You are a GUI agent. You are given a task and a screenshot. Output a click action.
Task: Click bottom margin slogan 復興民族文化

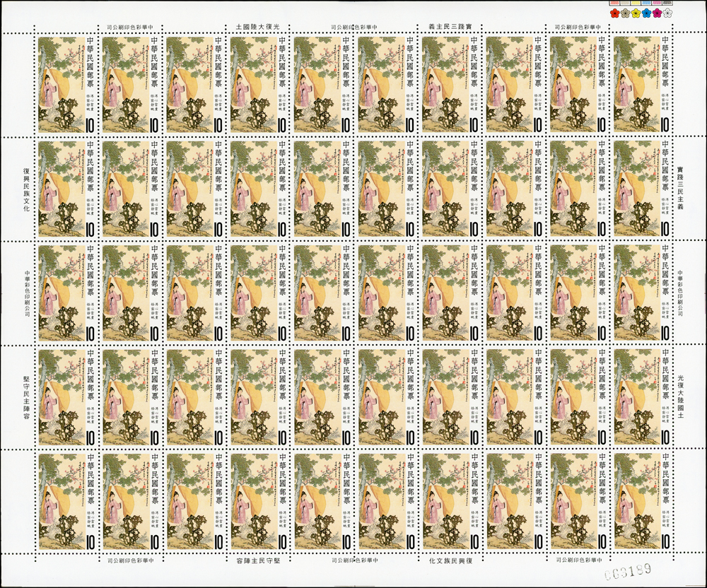pyautogui.click(x=450, y=561)
